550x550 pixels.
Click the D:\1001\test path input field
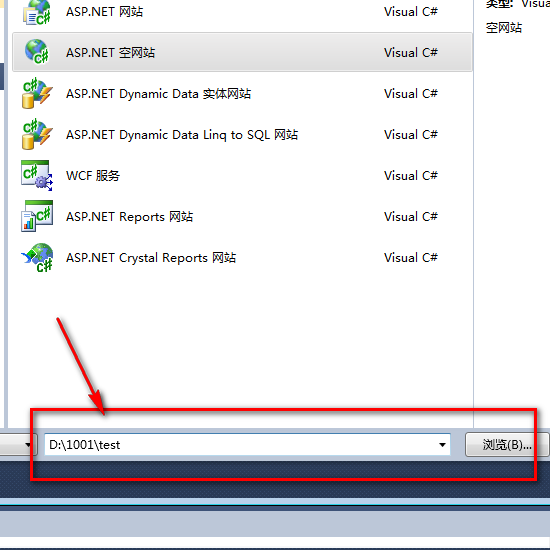[x=247, y=445]
